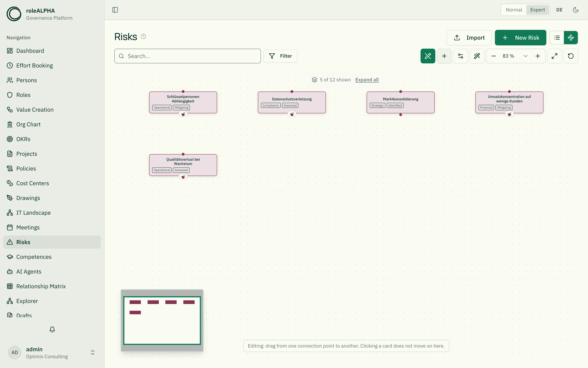The height and width of the screenshot is (368, 588).
Task: Open the 83 % zoom dropdown
Action: coord(515,56)
